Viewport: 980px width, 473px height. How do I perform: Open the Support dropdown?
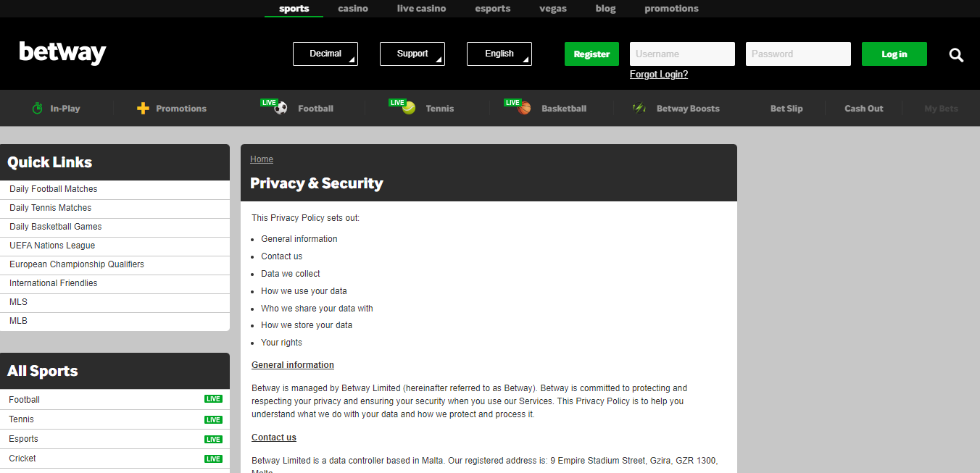[412, 54]
